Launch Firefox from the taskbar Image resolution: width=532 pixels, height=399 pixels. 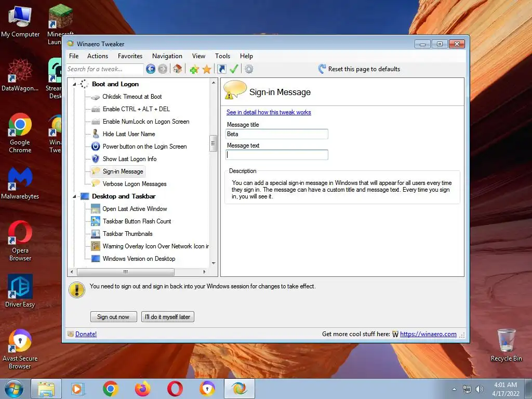coord(142,389)
